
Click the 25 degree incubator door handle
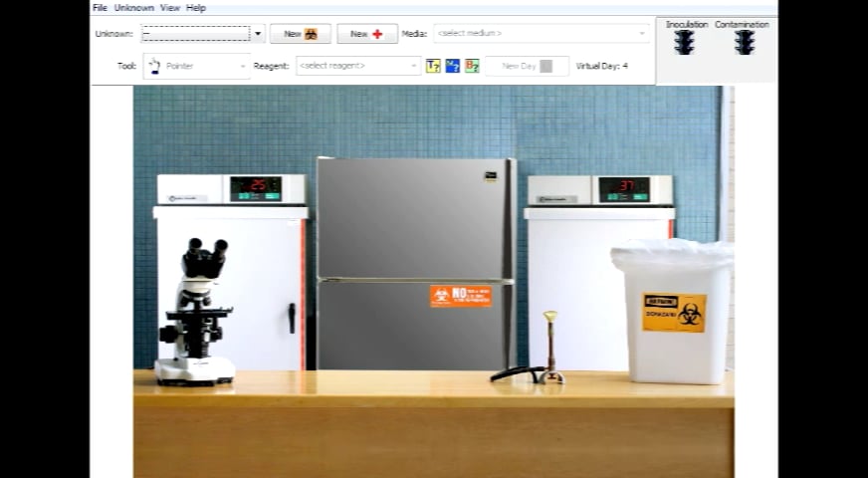tap(292, 318)
